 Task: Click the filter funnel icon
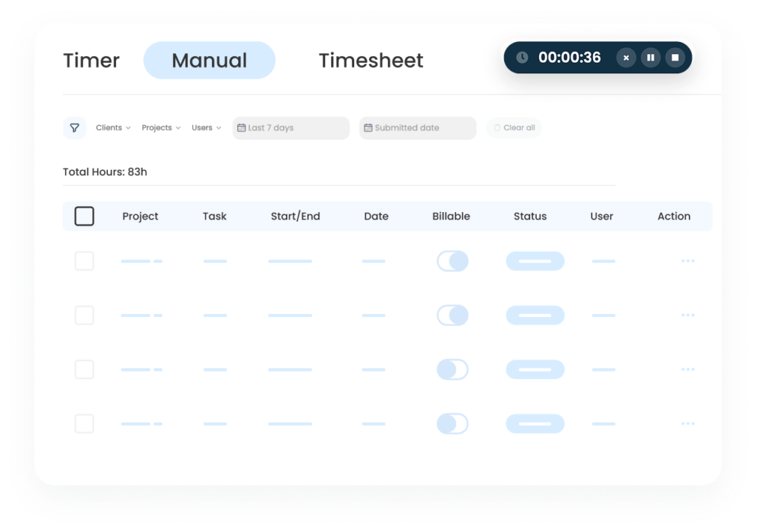click(x=74, y=128)
